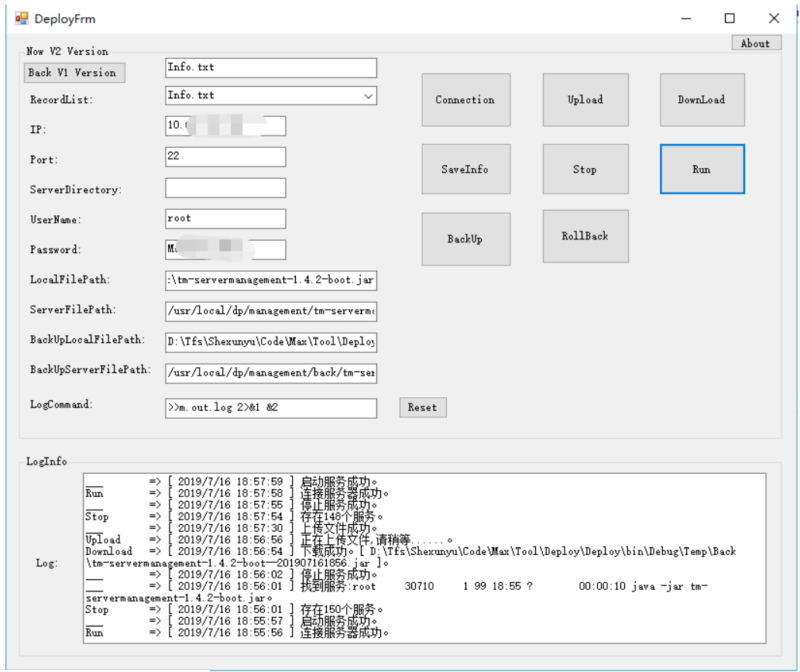Viewport: 800px width, 672px height.
Task: Click the LocalFilePath input field
Action: point(271,280)
